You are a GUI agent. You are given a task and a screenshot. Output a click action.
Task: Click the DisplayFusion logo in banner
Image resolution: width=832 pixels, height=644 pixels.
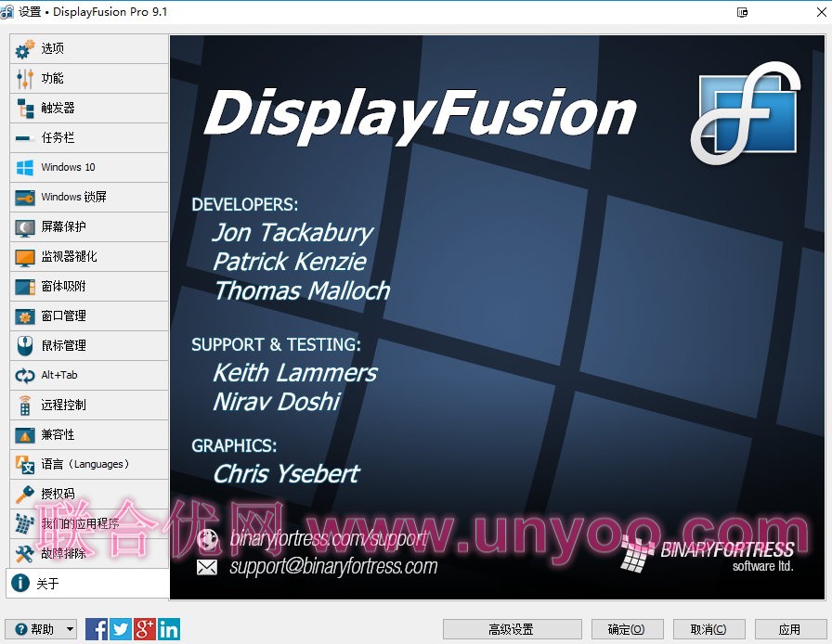coord(746,113)
